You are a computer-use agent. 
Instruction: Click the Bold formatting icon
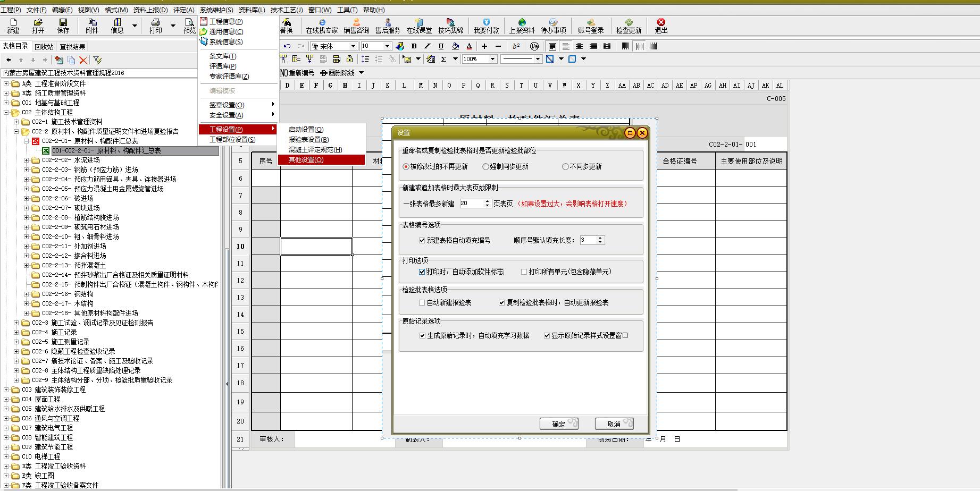pos(414,46)
